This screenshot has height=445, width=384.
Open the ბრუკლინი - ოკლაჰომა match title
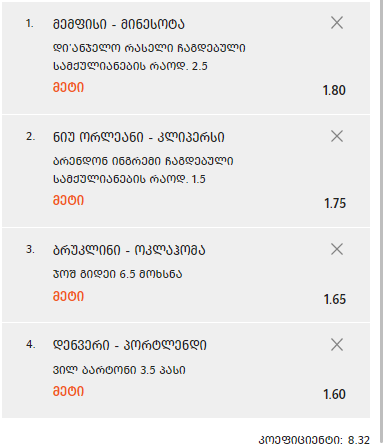[x=129, y=250]
